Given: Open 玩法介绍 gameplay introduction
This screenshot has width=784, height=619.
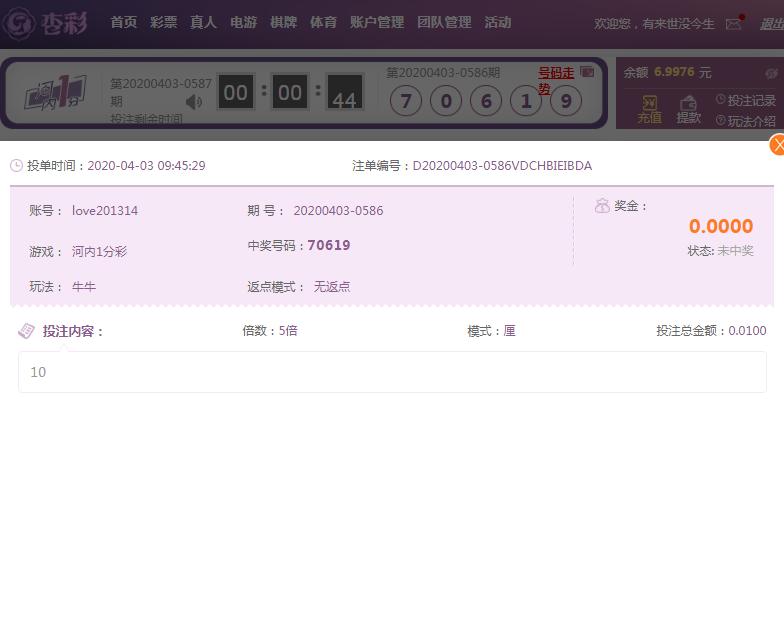Looking at the screenshot, I should (745, 121).
